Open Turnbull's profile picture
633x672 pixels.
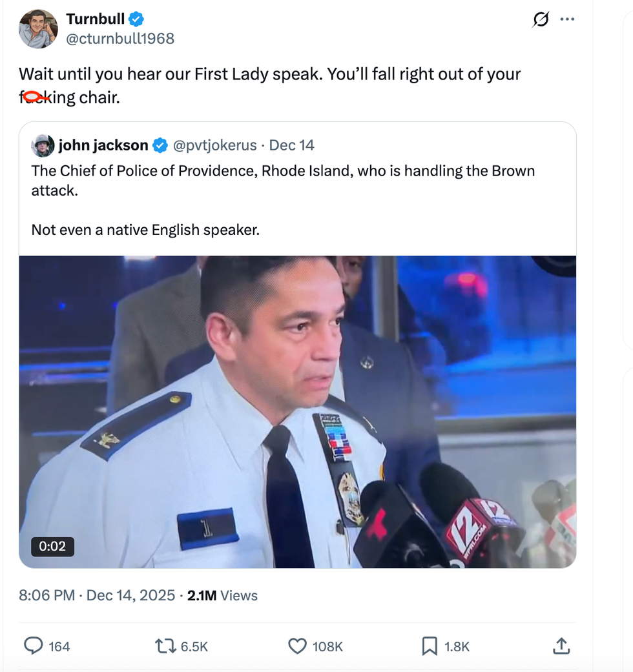click(38, 28)
